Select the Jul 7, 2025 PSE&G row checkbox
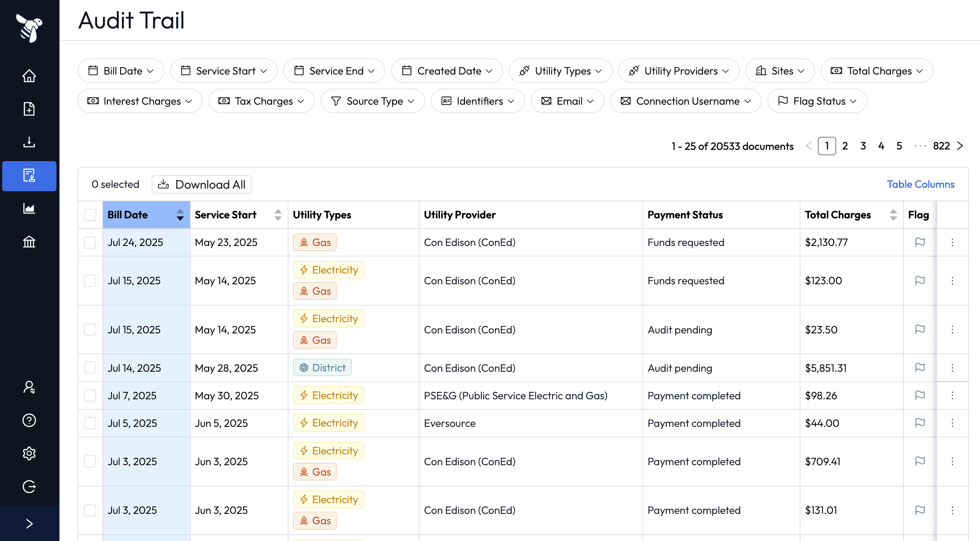The width and height of the screenshot is (980, 541). (90, 395)
